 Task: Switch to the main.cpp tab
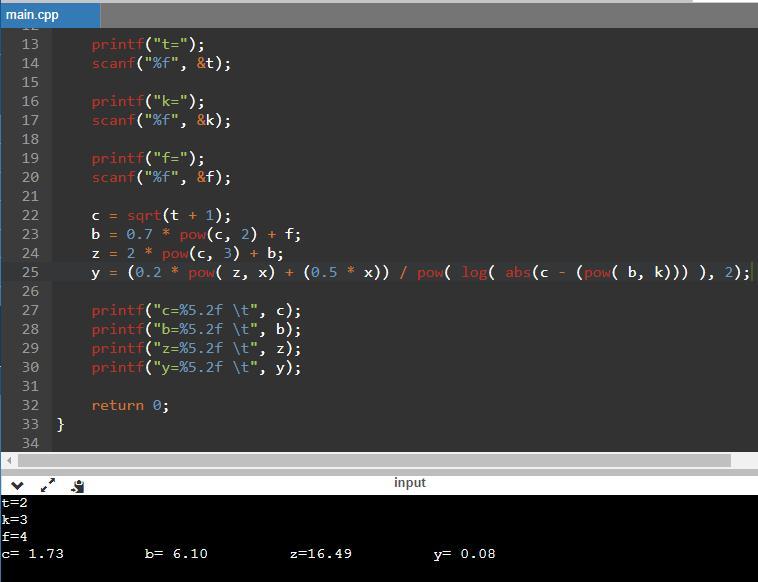34,15
